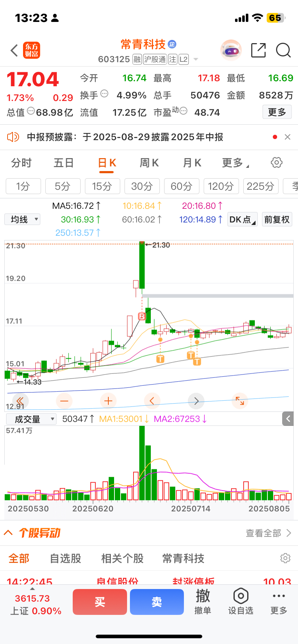Open chart settings gear icon
298x644 pixels.
(x=276, y=162)
